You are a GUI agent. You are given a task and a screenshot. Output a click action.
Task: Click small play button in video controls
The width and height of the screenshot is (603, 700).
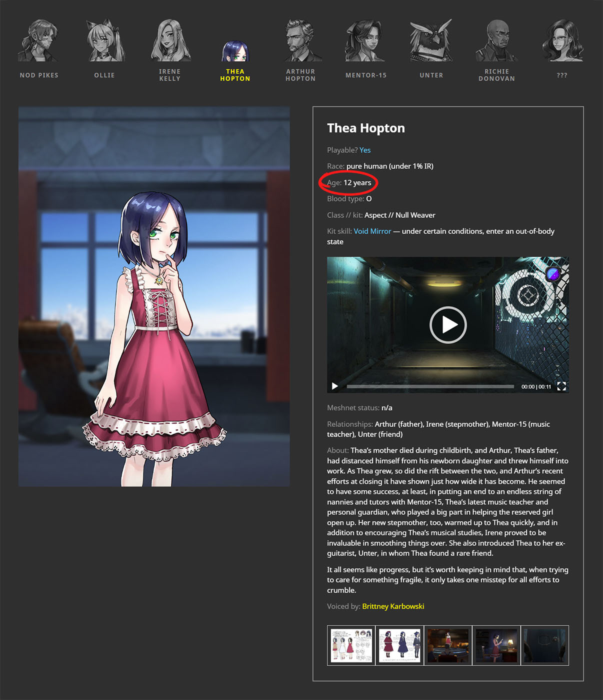(x=335, y=386)
